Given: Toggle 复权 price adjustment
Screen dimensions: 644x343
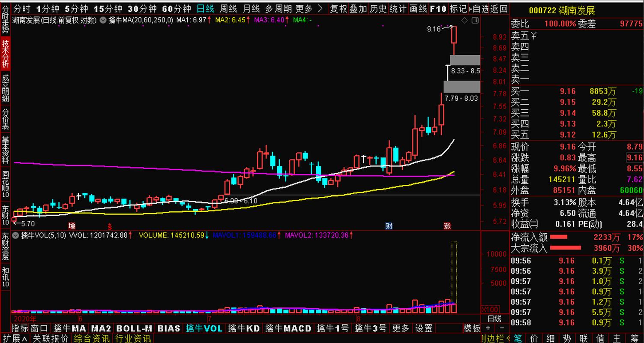Looking at the screenshot, I should click(338, 9).
